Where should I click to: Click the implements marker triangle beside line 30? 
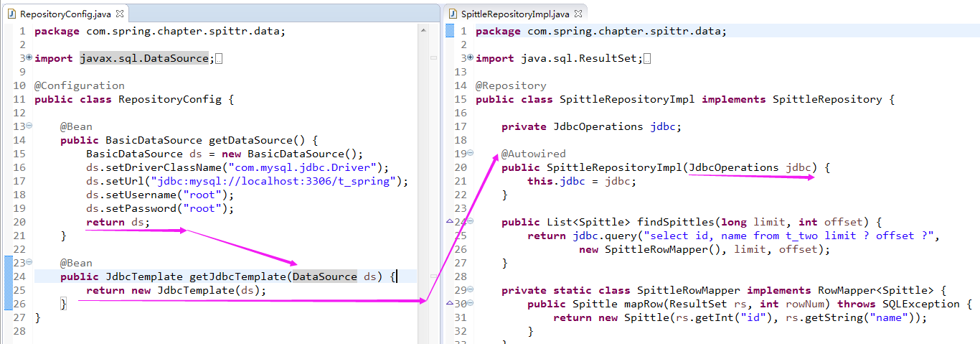point(449,304)
